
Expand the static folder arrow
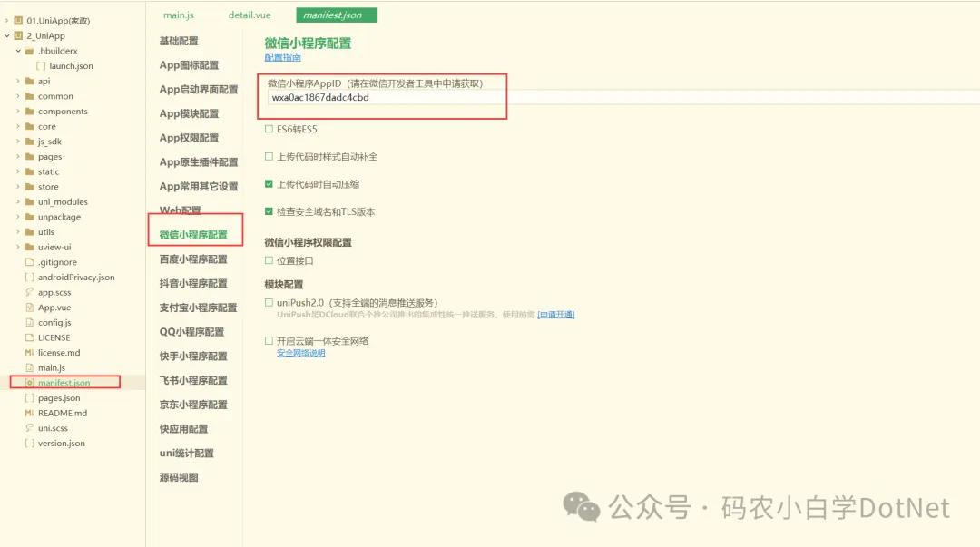tap(18, 171)
